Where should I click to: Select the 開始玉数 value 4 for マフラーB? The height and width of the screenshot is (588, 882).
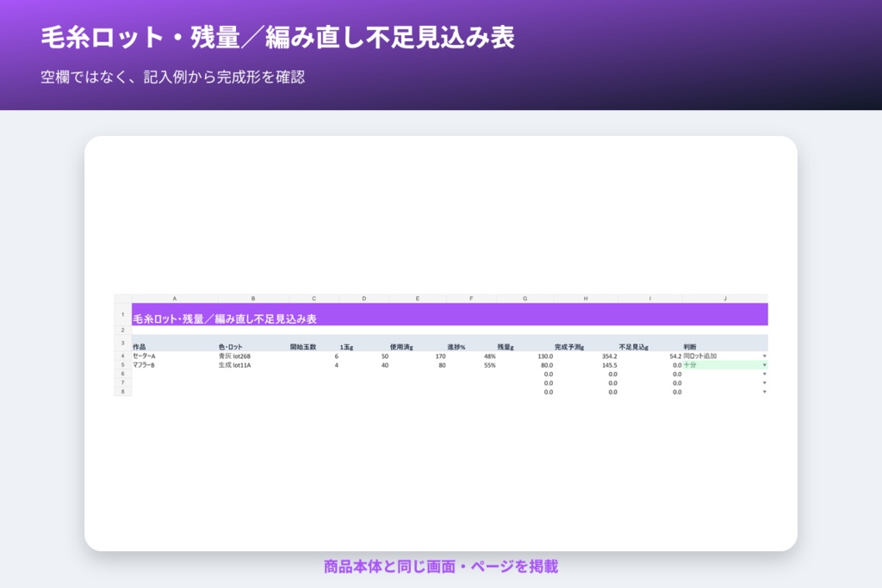[314, 365]
